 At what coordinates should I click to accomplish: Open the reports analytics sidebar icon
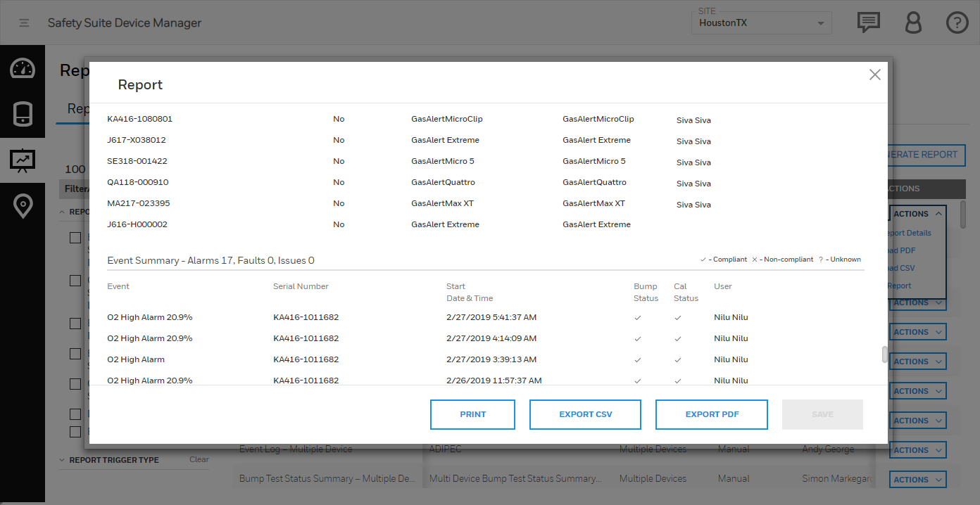pos(23,160)
